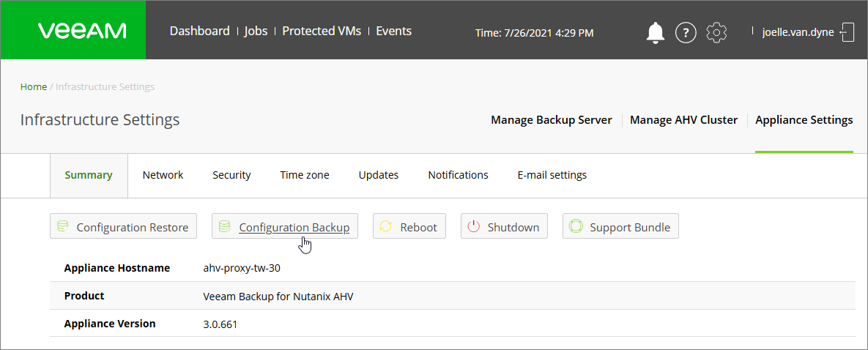Click the logout icon beside username
The width and height of the screenshot is (868, 350).
847,32
